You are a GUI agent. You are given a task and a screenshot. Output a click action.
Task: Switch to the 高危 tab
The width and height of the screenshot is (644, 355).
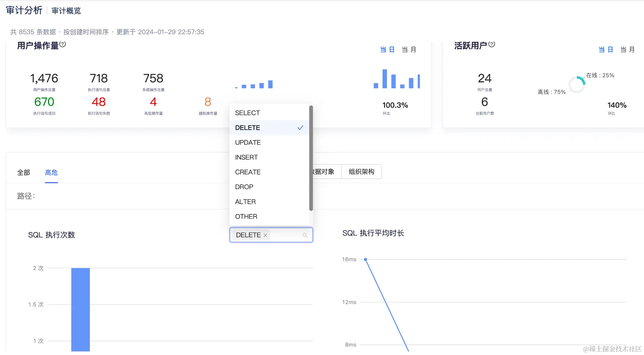click(x=51, y=173)
